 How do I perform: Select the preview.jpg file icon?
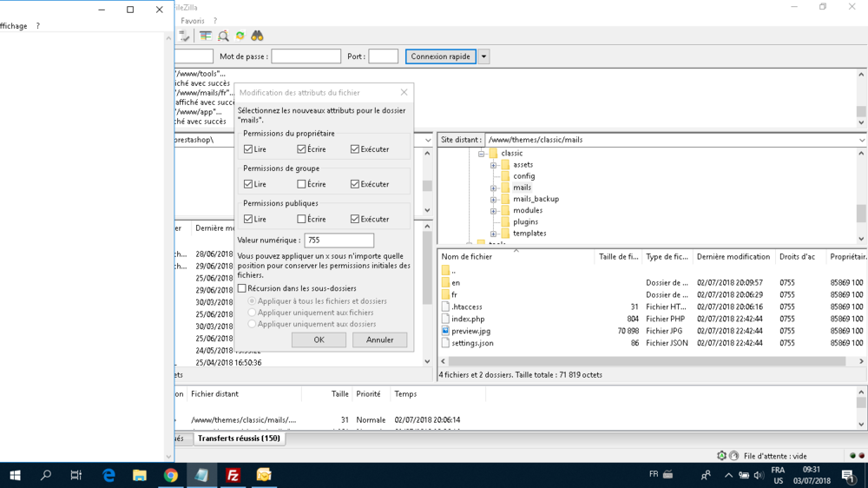point(445,331)
